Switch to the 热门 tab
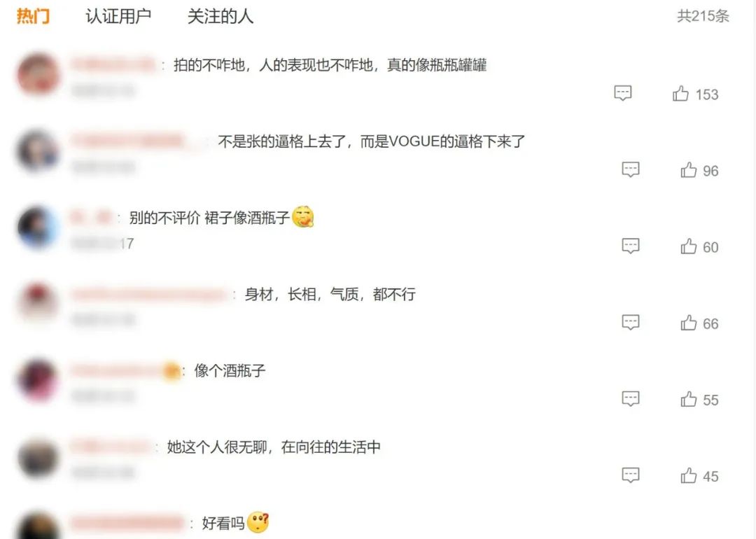This screenshot has height=539, width=756. pyautogui.click(x=34, y=16)
